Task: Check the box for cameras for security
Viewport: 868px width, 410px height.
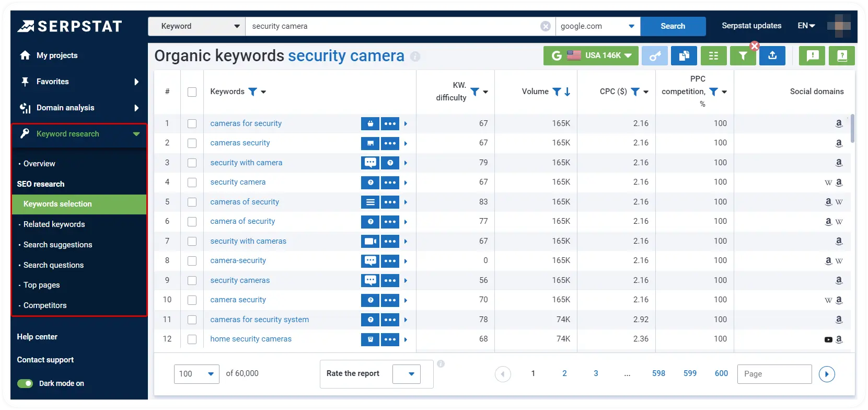Action: (192, 123)
